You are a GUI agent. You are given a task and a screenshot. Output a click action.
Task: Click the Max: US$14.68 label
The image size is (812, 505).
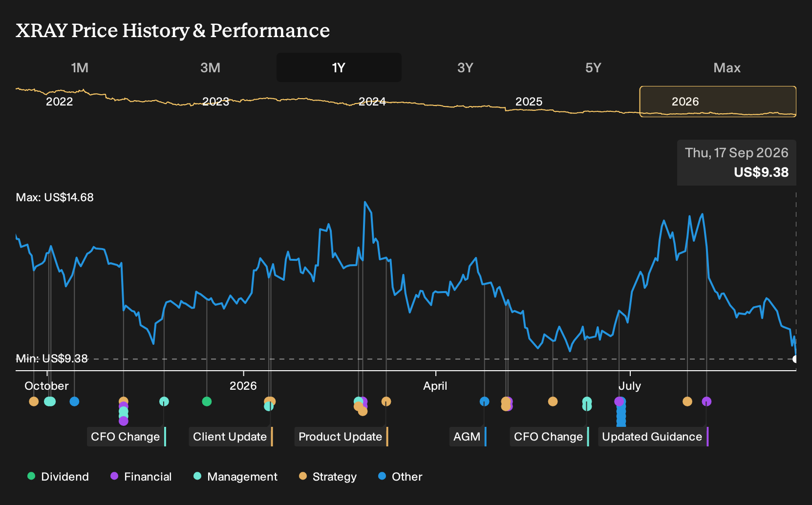click(55, 197)
